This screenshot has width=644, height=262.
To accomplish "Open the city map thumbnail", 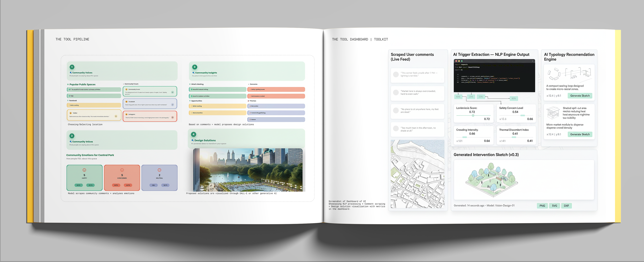I will [x=417, y=174].
